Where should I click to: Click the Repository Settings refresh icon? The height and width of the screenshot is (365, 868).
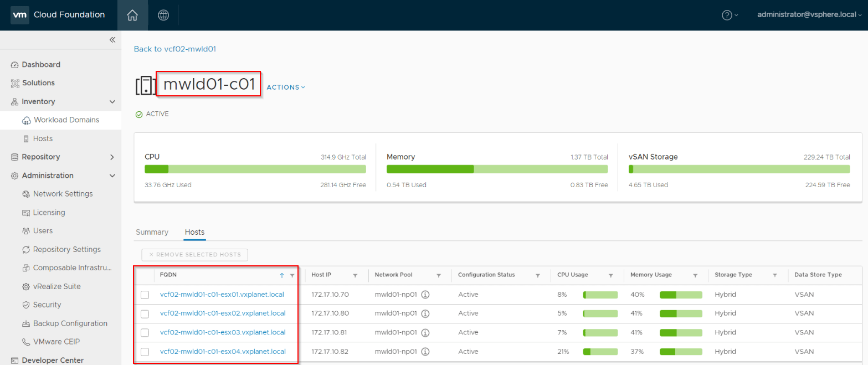pyautogui.click(x=26, y=250)
